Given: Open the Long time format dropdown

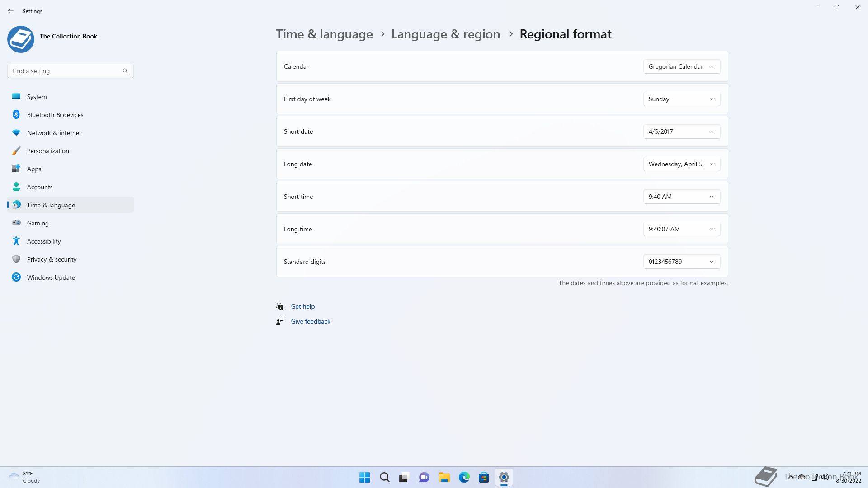Looking at the screenshot, I should click(681, 229).
